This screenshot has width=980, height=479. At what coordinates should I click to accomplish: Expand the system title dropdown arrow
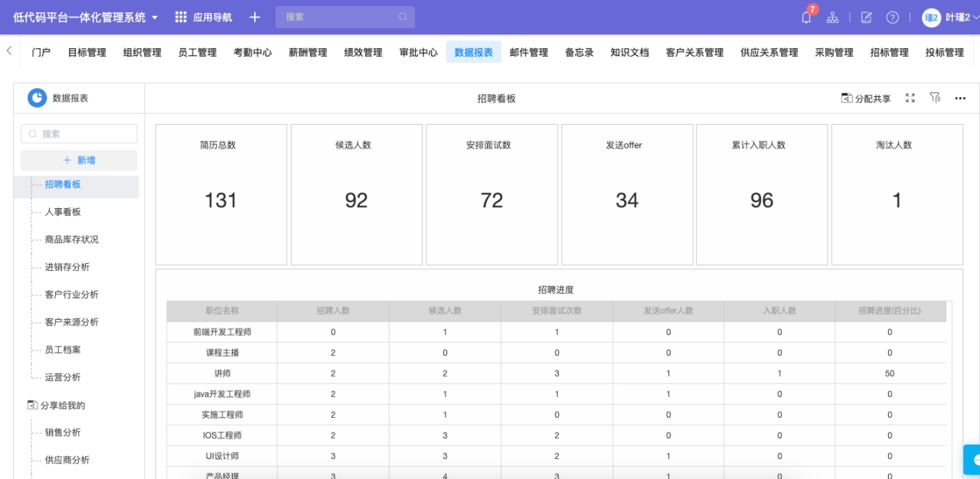[155, 17]
